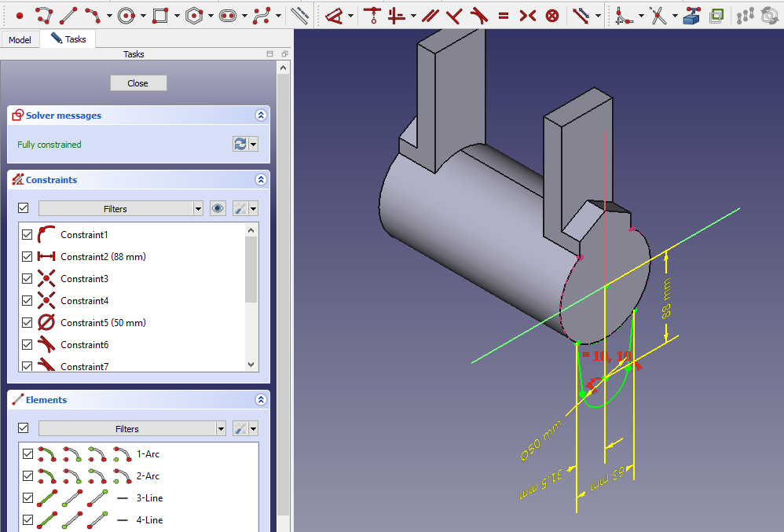Click the Tangent constraint toolbar icon

[x=478, y=15]
